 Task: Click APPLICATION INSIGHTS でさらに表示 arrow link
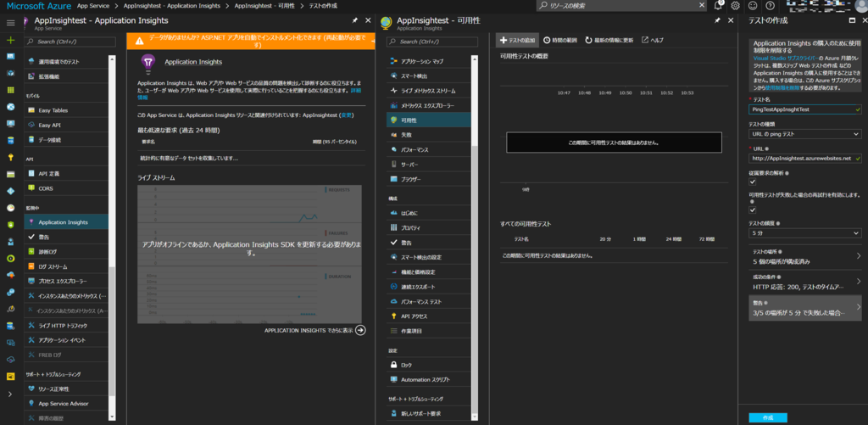pos(315,330)
